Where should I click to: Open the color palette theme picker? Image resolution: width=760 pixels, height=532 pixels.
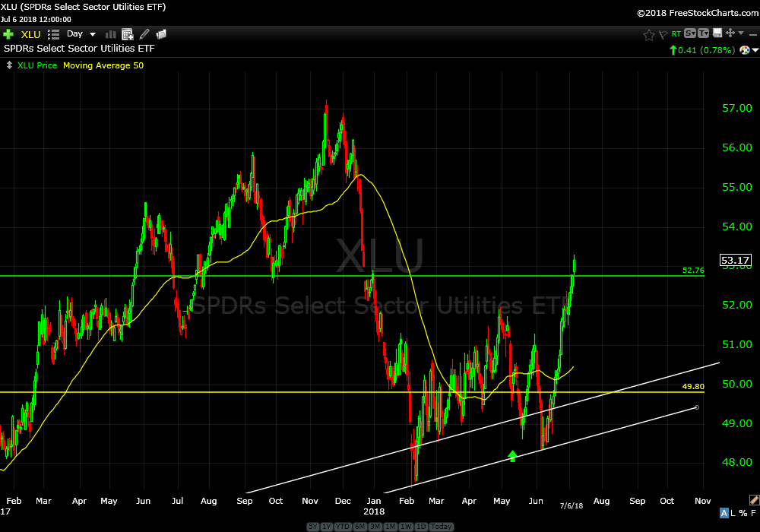(745, 49)
